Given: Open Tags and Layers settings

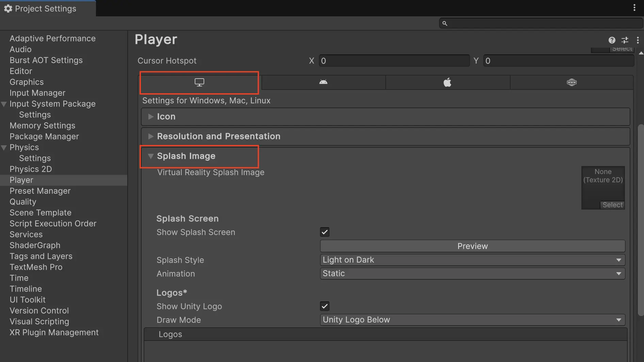Looking at the screenshot, I should pyautogui.click(x=41, y=256).
